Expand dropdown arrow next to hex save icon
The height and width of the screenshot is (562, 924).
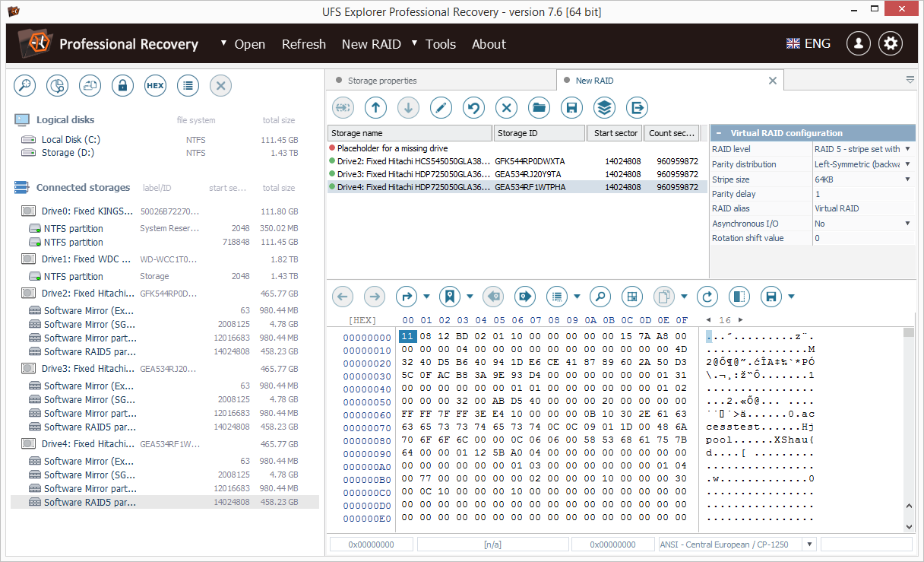click(x=791, y=297)
